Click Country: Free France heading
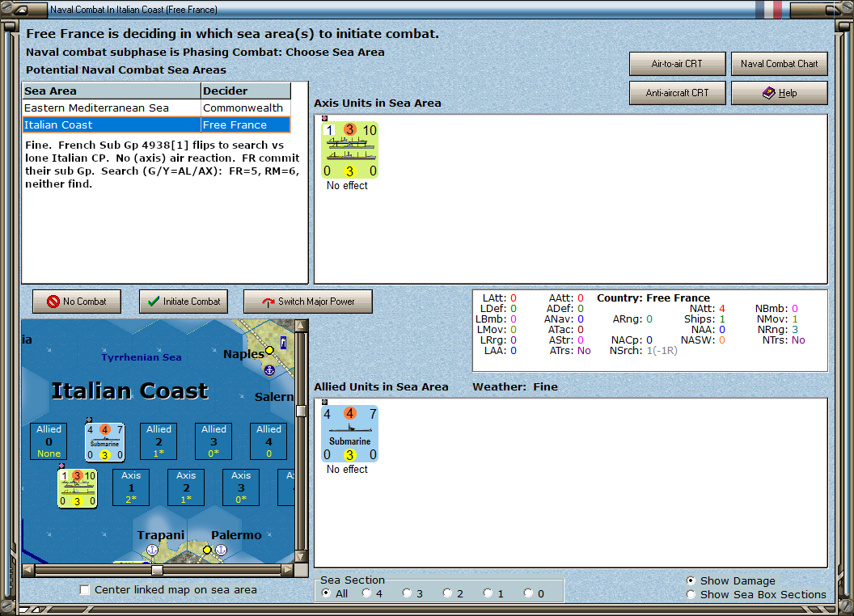 point(653,298)
